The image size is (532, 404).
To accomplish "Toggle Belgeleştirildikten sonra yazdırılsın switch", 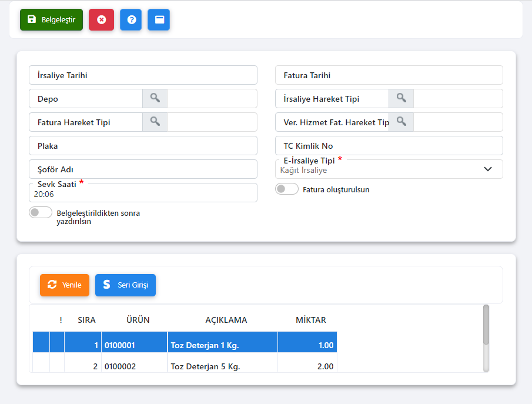I will (41, 213).
